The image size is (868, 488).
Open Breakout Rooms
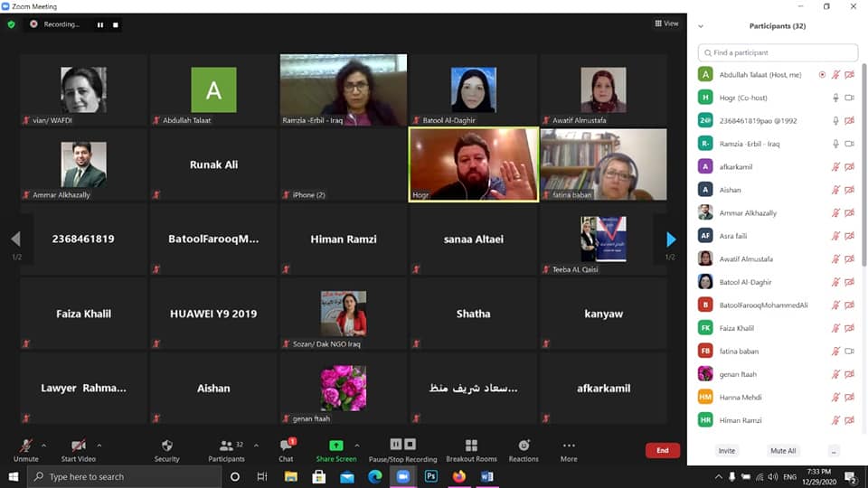click(x=471, y=446)
